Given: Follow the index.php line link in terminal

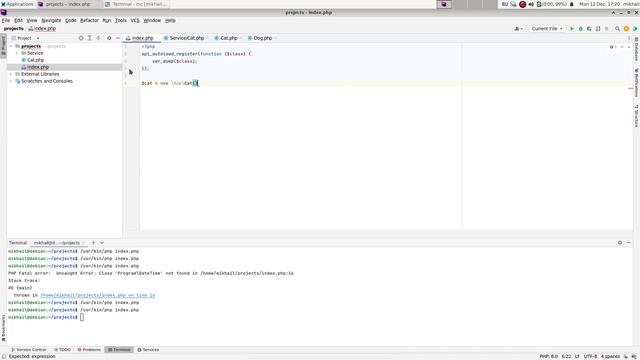Looking at the screenshot, I should click(x=98, y=295).
